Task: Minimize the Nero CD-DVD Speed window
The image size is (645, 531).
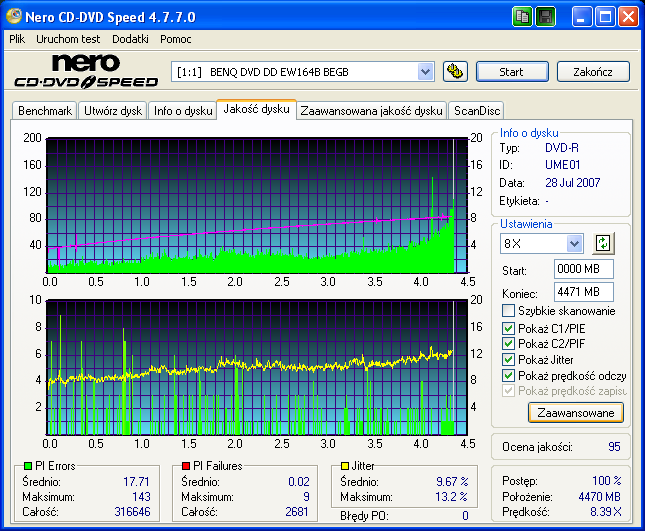Action: tap(582, 17)
